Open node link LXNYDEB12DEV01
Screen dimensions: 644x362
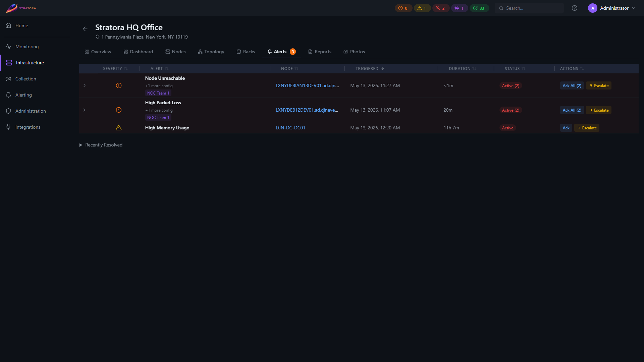click(307, 110)
